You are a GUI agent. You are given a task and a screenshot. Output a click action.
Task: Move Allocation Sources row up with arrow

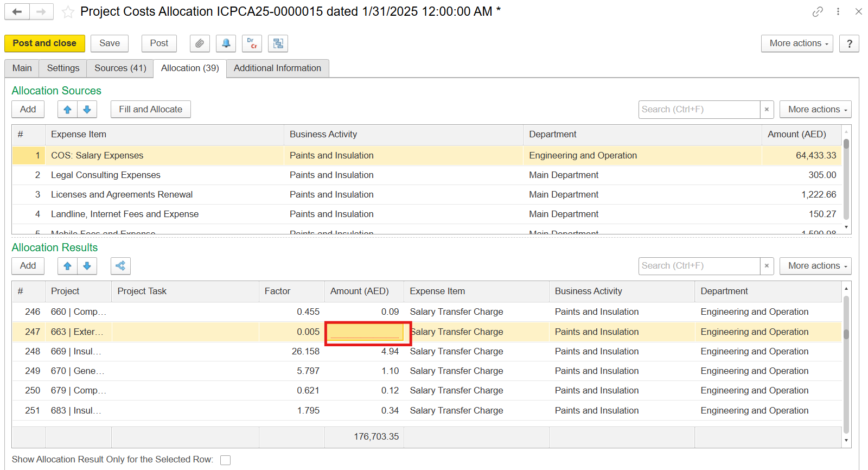67,110
